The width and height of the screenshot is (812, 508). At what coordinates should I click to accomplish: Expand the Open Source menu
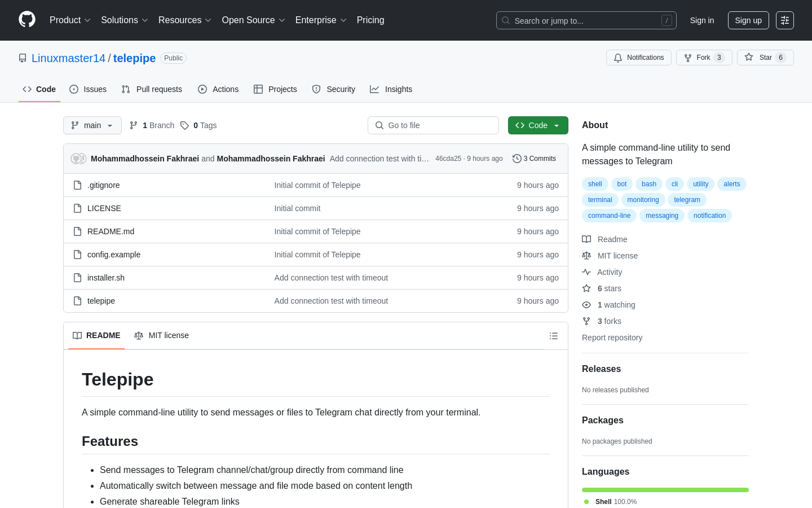click(x=254, y=20)
